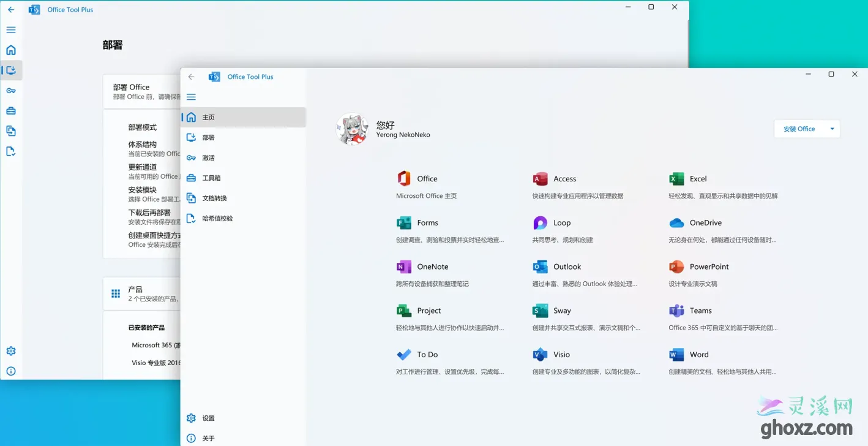Go back using front window's back arrow
Image resolution: width=868 pixels, height=446 pixels.
pyautogui.click(x=191, y=77)
